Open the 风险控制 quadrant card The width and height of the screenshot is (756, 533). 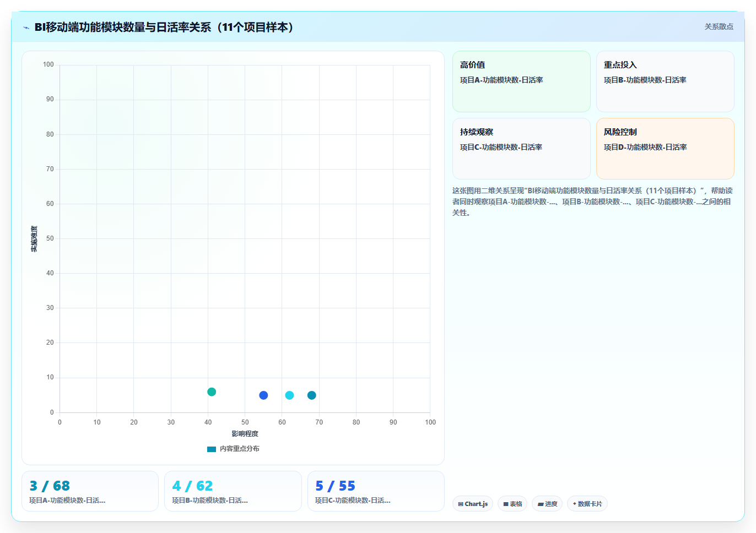665,149
